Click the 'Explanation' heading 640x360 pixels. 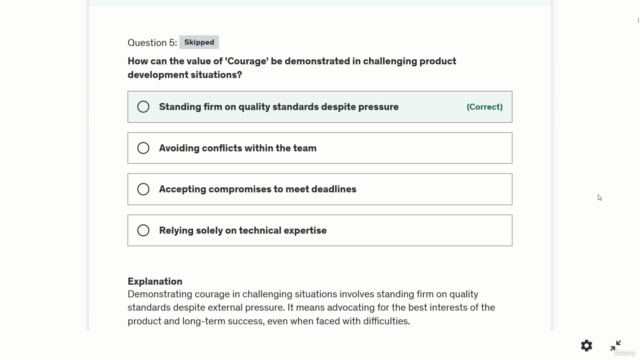[155, 281]
